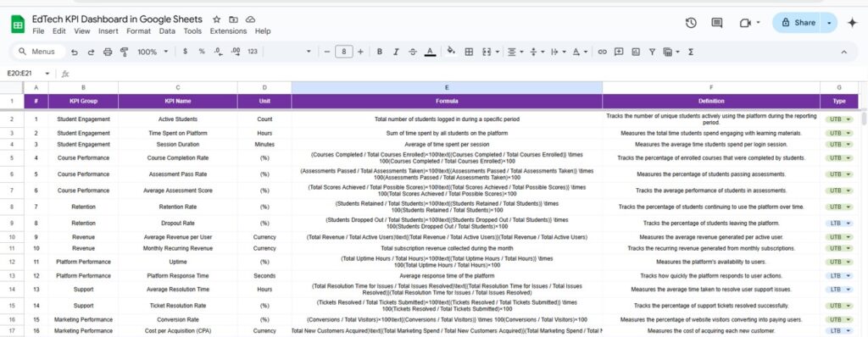Open the Share options arrow
This screenshot has width=868, height=337.
click(x=829, y=23)
